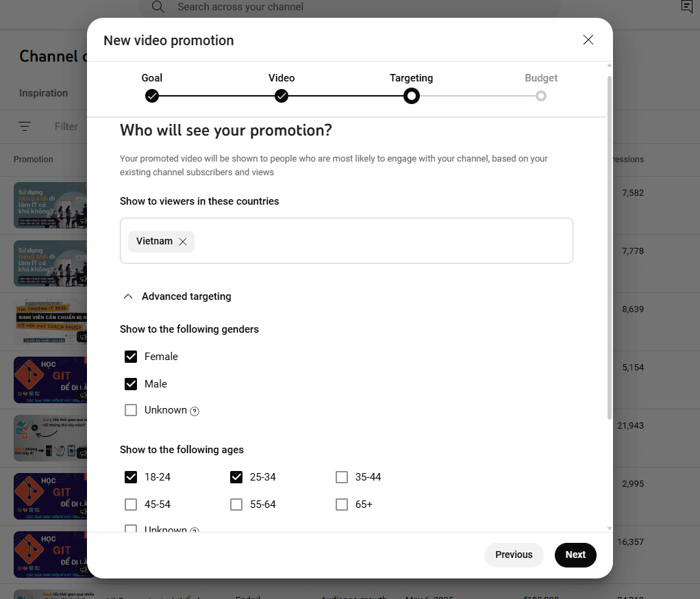This screenshot has width=700, height=599.
Task: Remove Vietnam by clicking its X icon
Action: 182,241
